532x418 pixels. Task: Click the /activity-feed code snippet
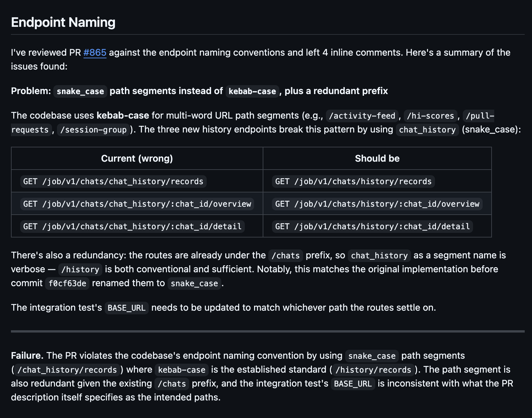click(x=362, y=116)
